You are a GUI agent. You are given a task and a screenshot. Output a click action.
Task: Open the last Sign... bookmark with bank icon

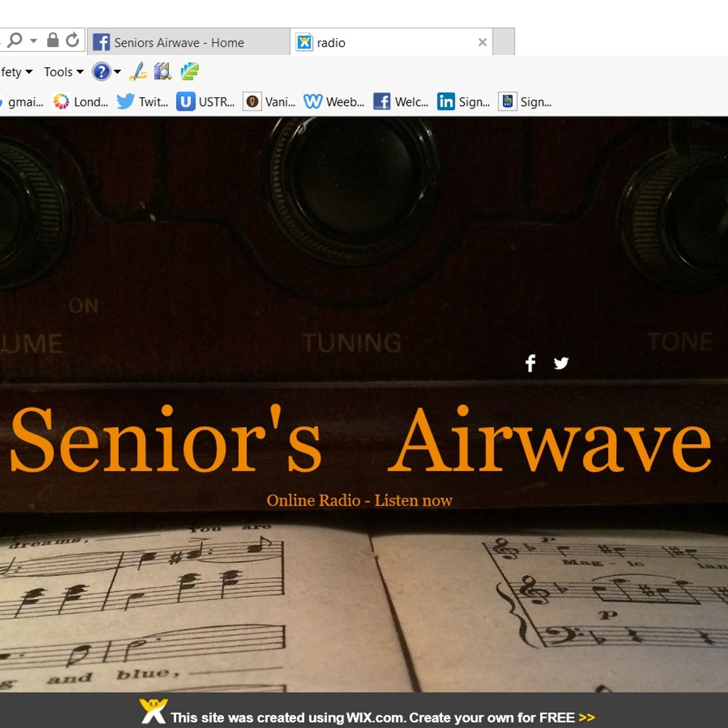[525, 102]
